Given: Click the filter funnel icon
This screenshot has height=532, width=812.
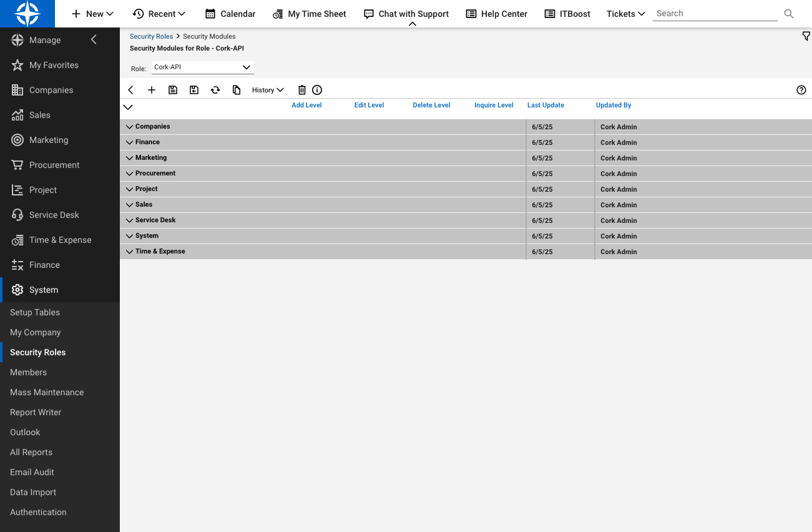Looking at the screenshot, I should coord(806,37).
